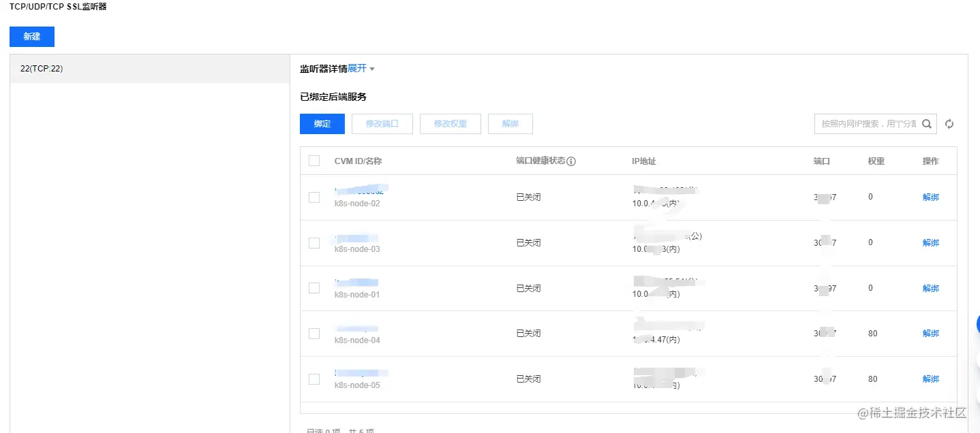Click the 修改端口 button

[x=382, y=124]
